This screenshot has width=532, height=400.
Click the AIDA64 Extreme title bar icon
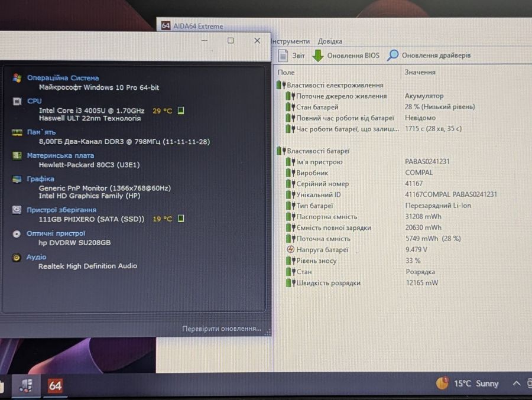point(166,25)
